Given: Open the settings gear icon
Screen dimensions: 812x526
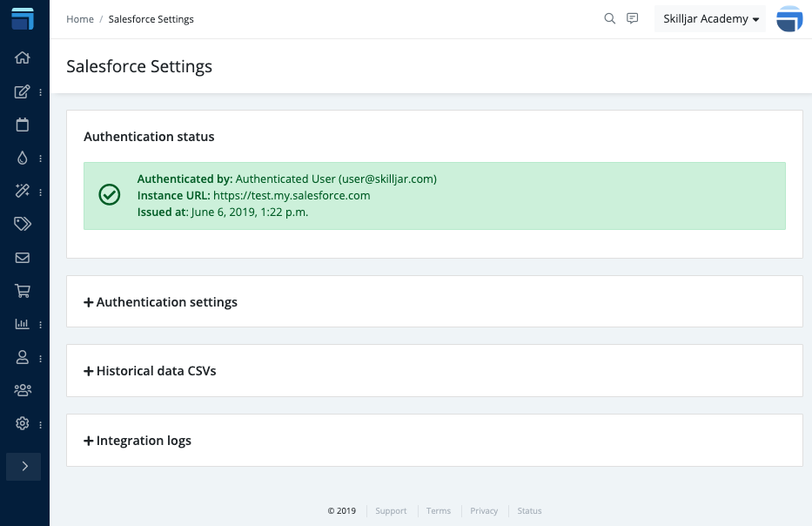Looking at the screenshot, I should tap(23, 423).
